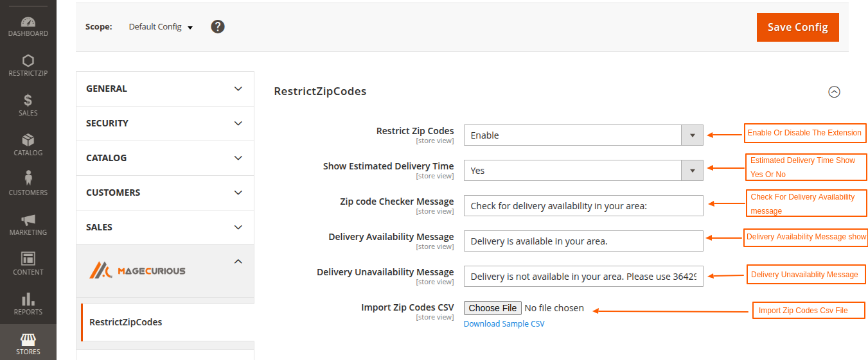
Task: Open the Sales dollar sidebar icon
Action: tap(28, 106)
